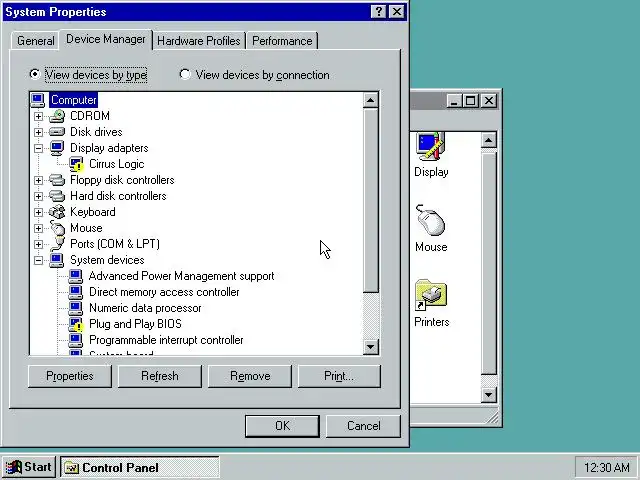Expand the CDROM tree node
Viewport: 640px width, 480px height.
[x=38, y=116]
